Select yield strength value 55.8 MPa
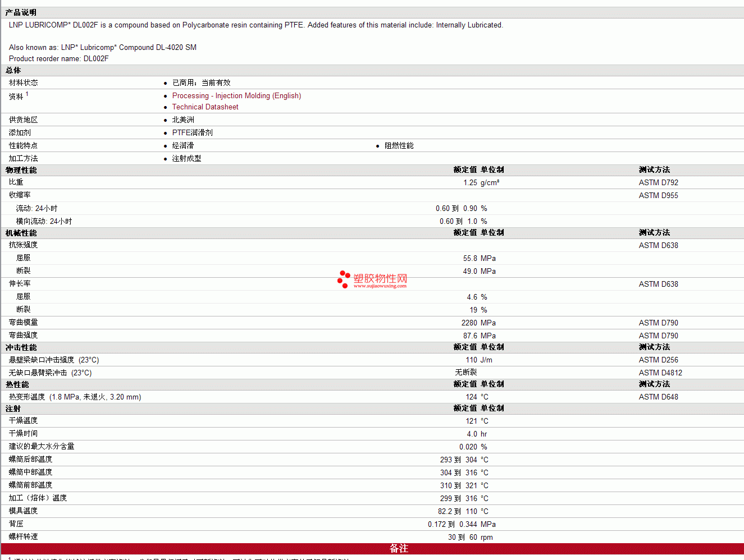The image size is (744, 560). tap(480, 259)
